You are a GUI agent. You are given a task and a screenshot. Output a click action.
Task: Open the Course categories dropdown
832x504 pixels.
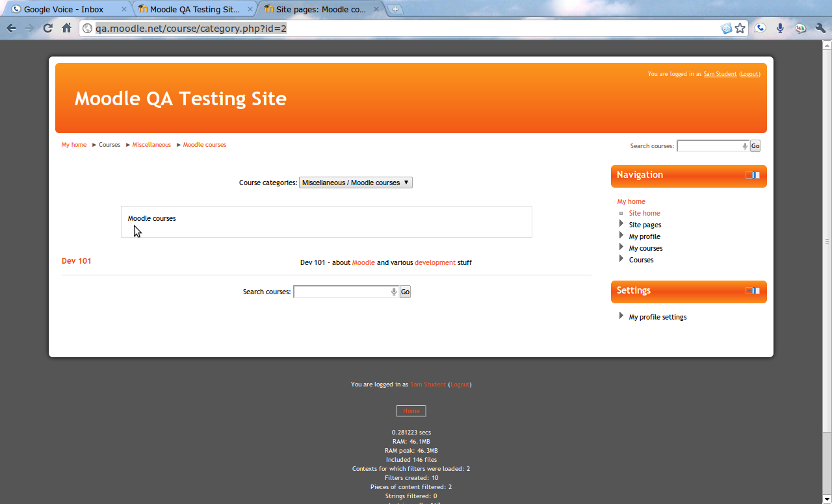coord(356,183)
